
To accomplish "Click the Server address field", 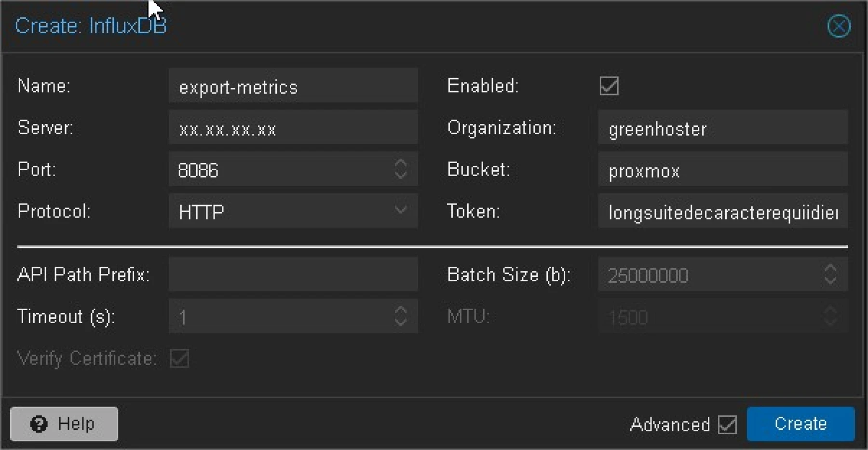I will 293,128.
